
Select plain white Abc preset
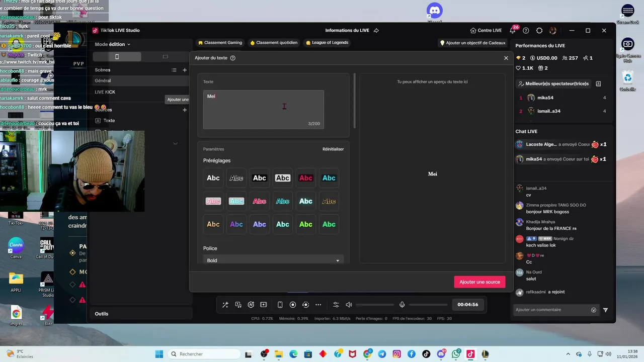coord(213,178)
